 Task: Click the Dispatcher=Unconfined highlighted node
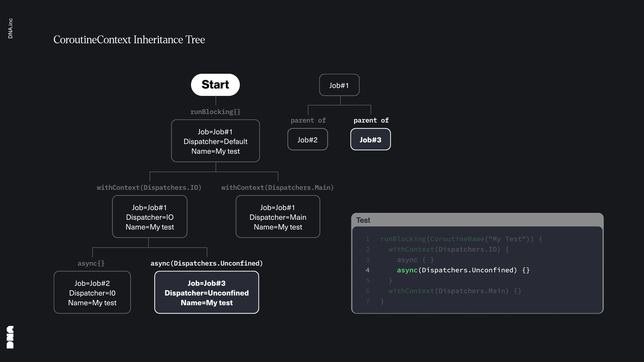tap(207, 293)
